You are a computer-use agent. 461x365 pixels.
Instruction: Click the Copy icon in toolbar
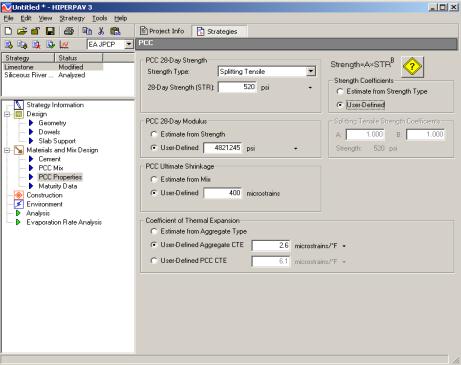[87, 31]
